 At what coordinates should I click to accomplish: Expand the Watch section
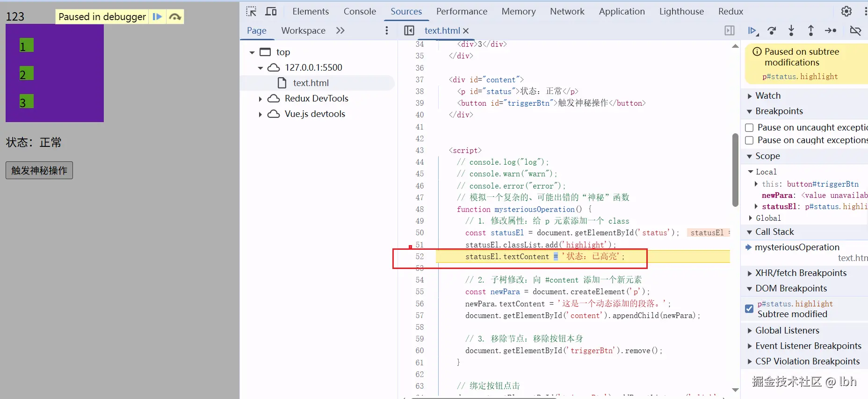click(x=750, y=96)
